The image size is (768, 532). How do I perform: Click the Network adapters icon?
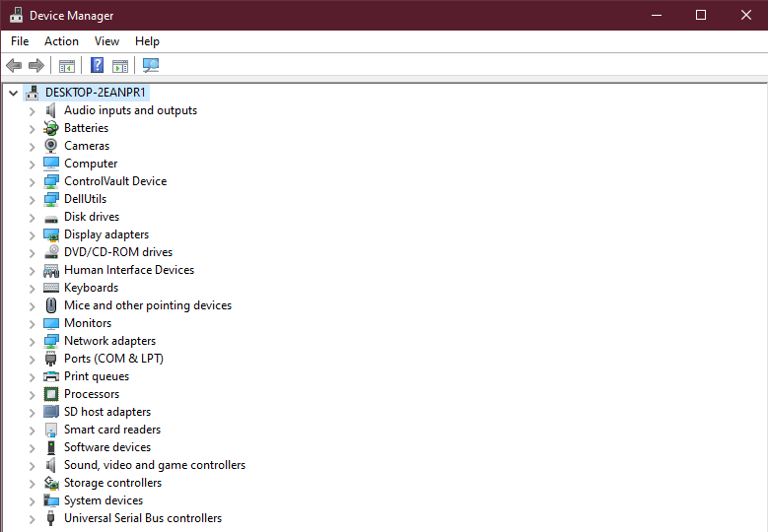pyautogui.click(x=51, y=341)
